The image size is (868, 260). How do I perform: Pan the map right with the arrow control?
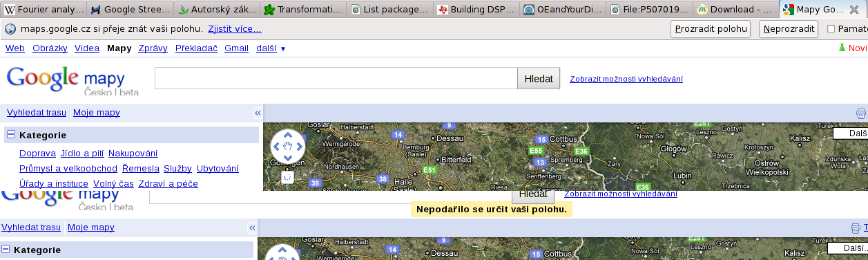click(299, 147)
